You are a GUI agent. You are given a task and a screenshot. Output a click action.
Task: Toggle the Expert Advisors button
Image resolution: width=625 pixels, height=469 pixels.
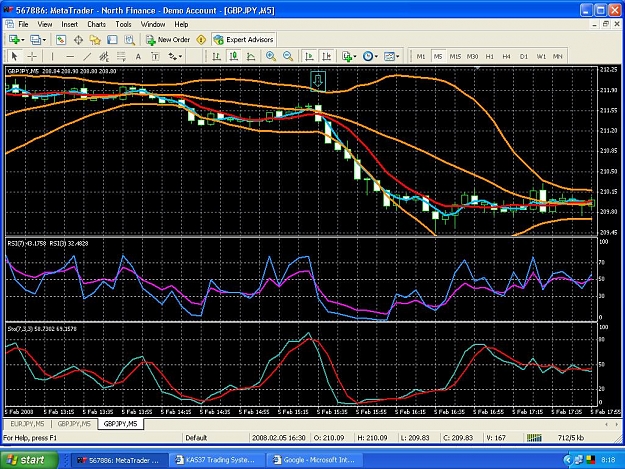[244, 40]
